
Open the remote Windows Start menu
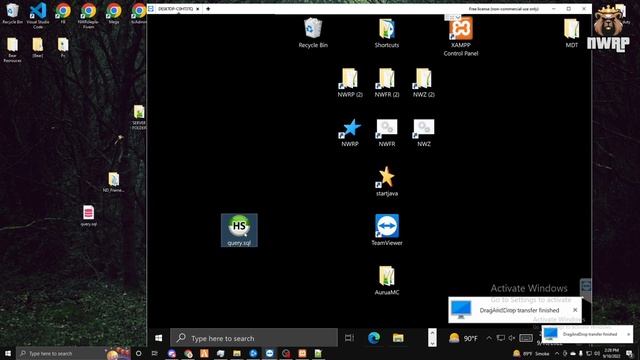(x=158, y=338)
